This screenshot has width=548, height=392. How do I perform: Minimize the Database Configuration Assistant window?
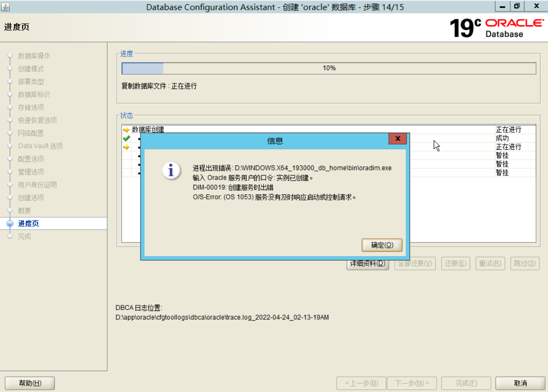click(x=502, y=6)
